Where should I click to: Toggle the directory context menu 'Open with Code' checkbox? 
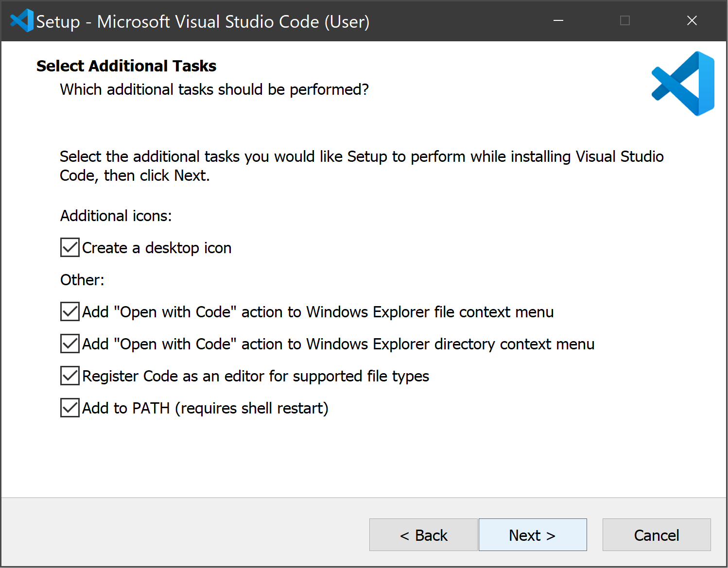point(70,344)
